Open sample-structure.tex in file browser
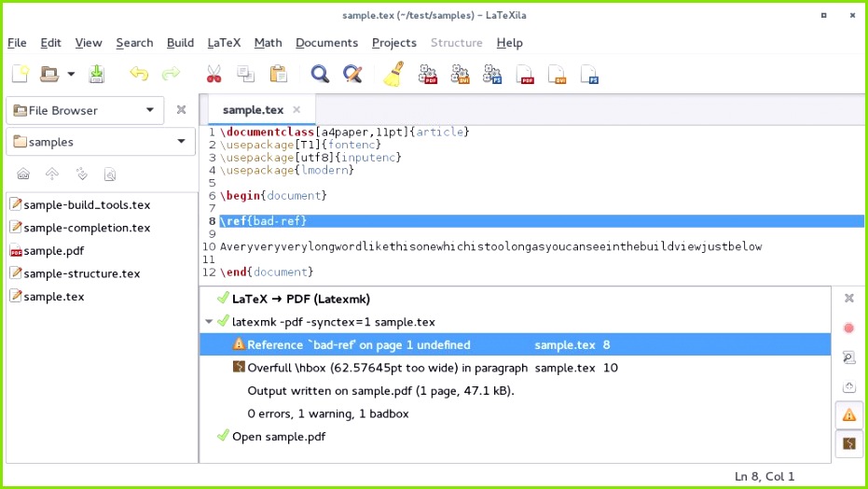868x489 pixels. click(76, 273)
